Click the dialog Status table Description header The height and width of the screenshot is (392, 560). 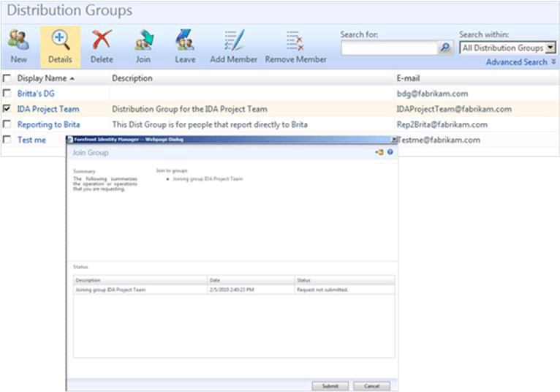click(x=140, y=280)
